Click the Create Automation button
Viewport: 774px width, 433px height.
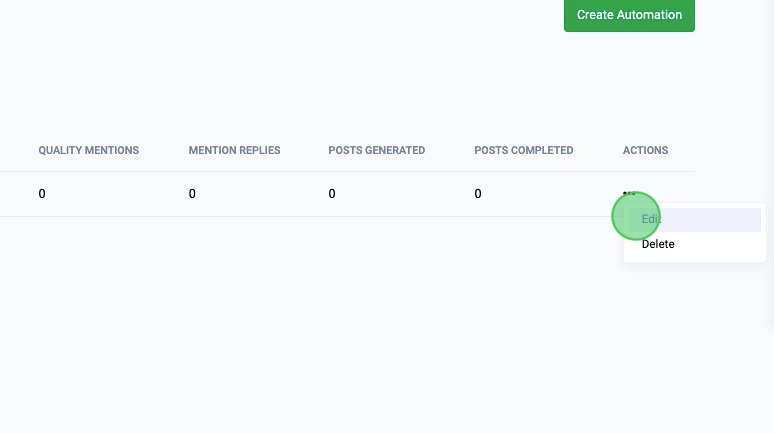(629, 15)
